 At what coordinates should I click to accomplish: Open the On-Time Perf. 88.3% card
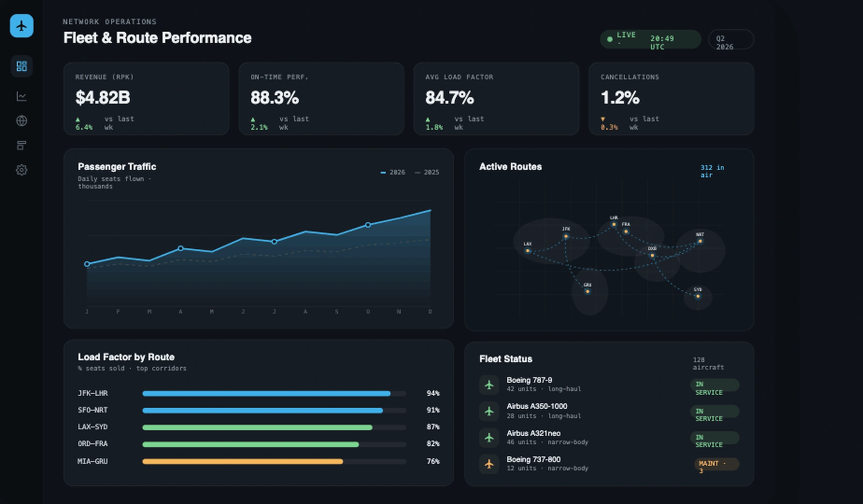pyautogui.click(x=321, y=99)
